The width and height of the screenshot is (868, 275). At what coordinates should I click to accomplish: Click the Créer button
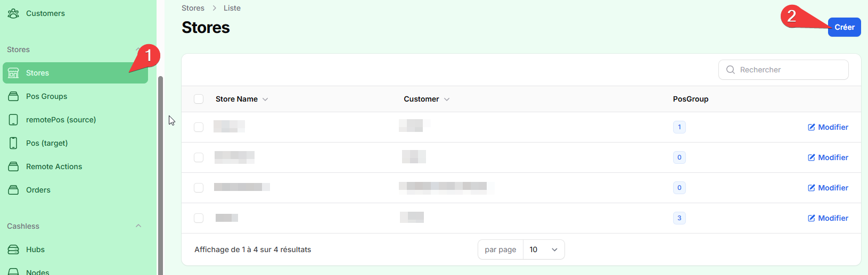[844, 27]
